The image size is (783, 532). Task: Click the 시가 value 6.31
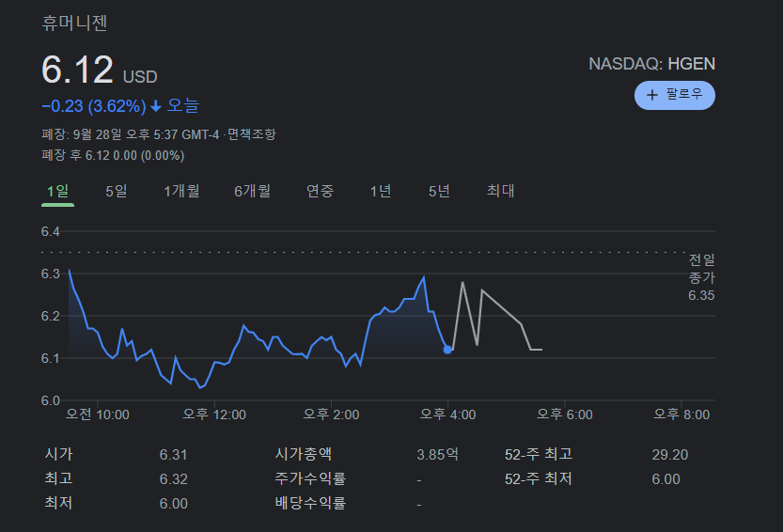click(x=173, y=455)
